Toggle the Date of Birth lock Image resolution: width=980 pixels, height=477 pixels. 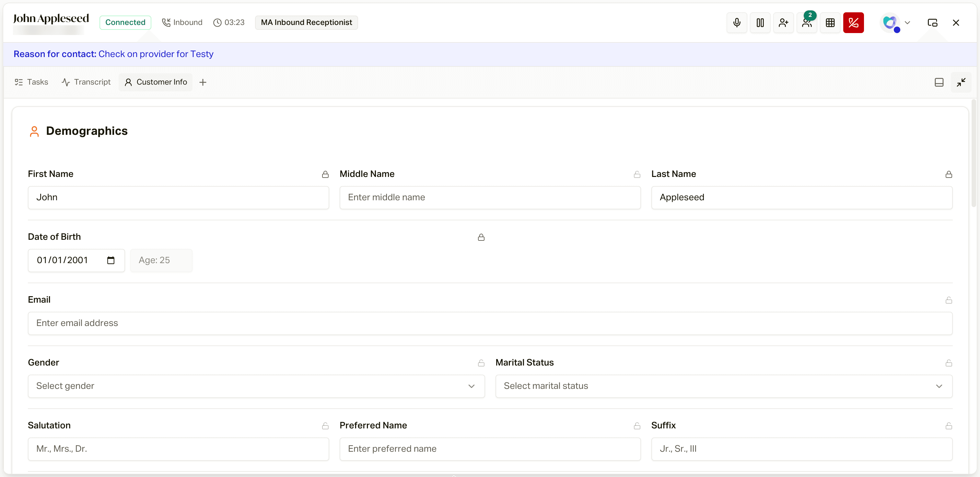click(x=481, y=237)
